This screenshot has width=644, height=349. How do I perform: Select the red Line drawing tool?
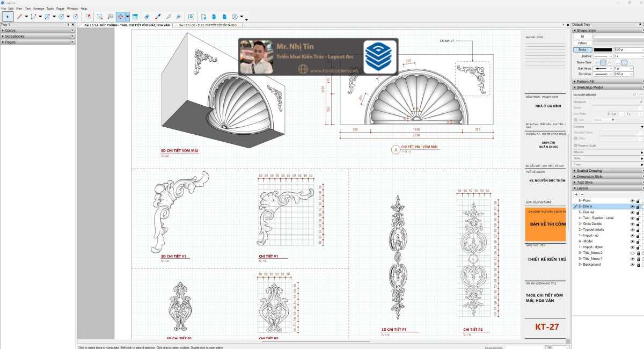(x=19, y=17)
